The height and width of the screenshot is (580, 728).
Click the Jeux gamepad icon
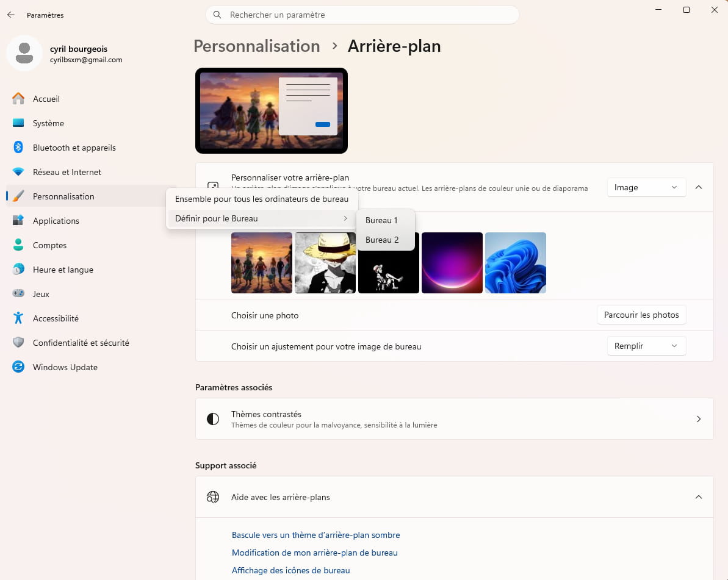[18, 293]
